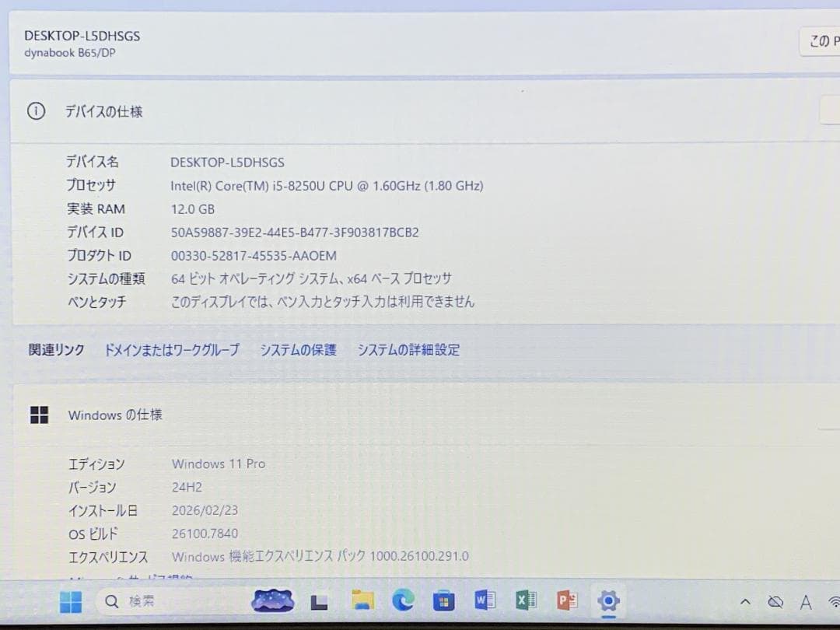This screenshot has height=630, width=840.
Task: Open Microsoft Word from the taskbar
Action: pos(484,600)
